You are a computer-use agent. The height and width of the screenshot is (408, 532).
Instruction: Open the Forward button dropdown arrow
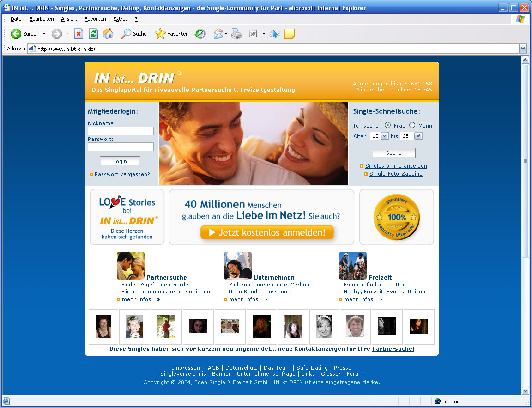[x=67, y=34]
